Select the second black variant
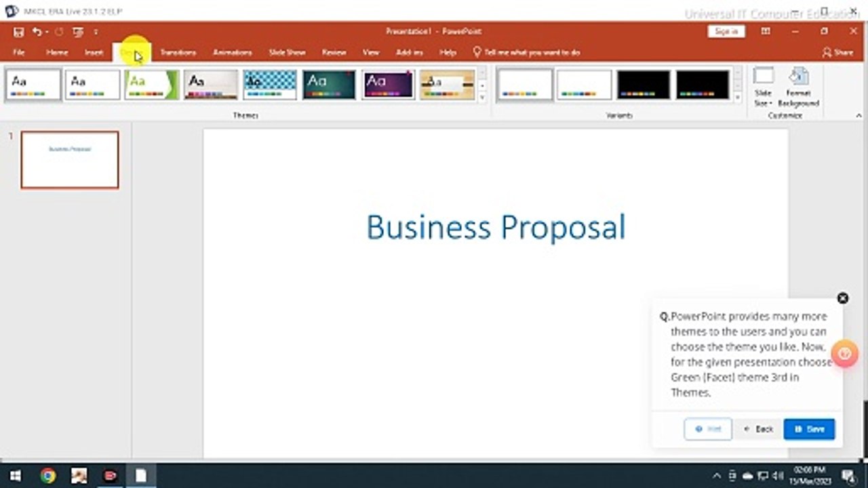 pyautogui.click(x=703, y=85)
